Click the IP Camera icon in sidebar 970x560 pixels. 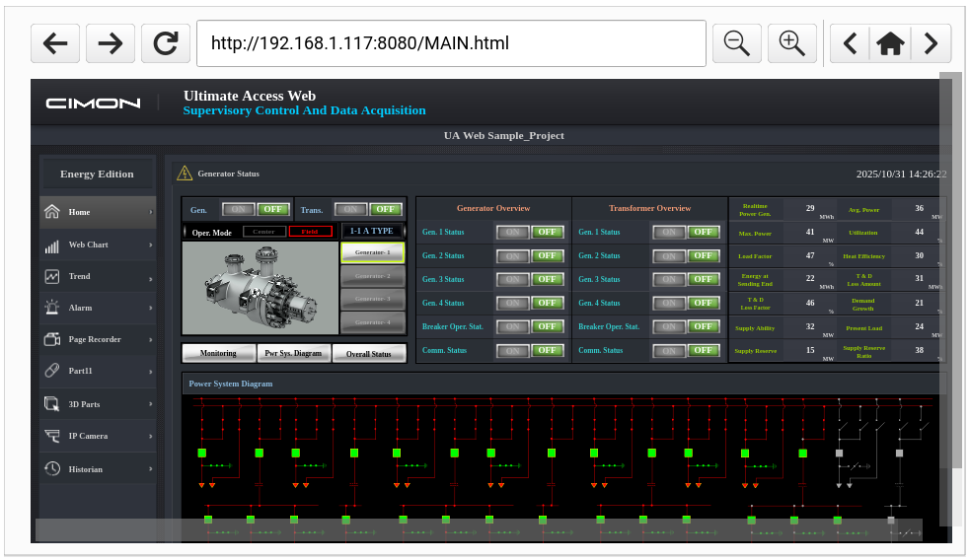[x=52, y=436]
